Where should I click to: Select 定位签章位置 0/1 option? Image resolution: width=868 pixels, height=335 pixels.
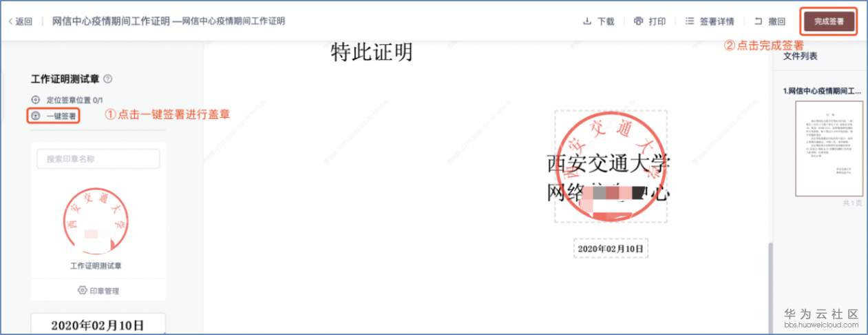[67, 100]
